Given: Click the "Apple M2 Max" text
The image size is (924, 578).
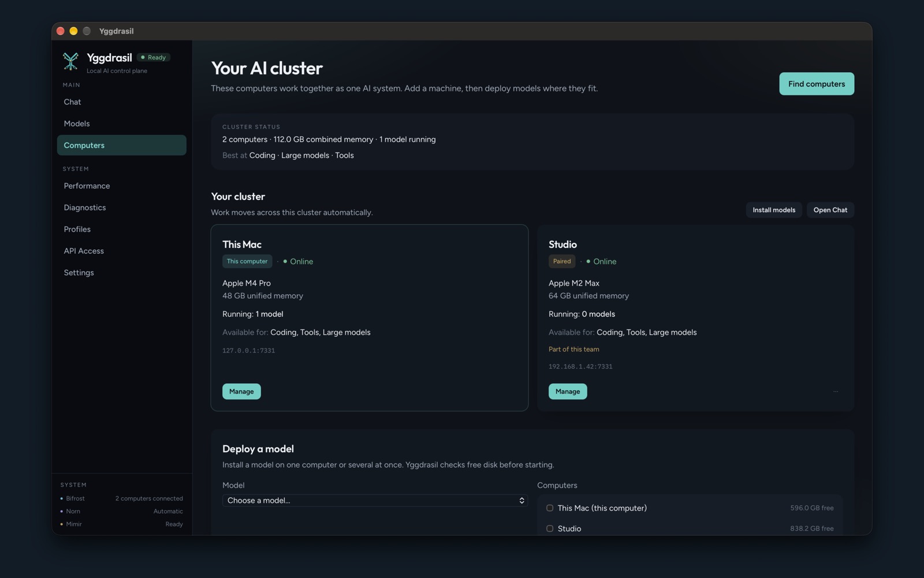Looking at the screenshot, I should click(x=574, y=283).
